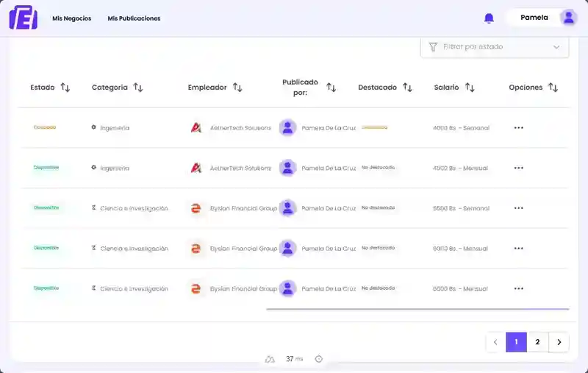Sort table by Categoria column
The image size is (588, 373).
[x=137, y=88]
